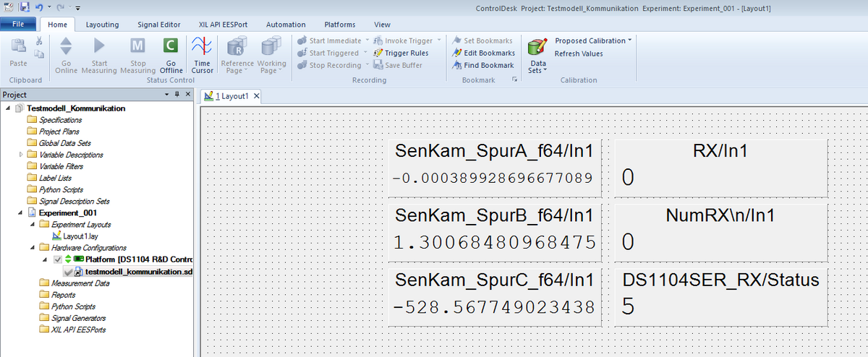
Task: Switch to the Layouting ribbon tab
Action: pyautogui.click(x=102, y=25)
